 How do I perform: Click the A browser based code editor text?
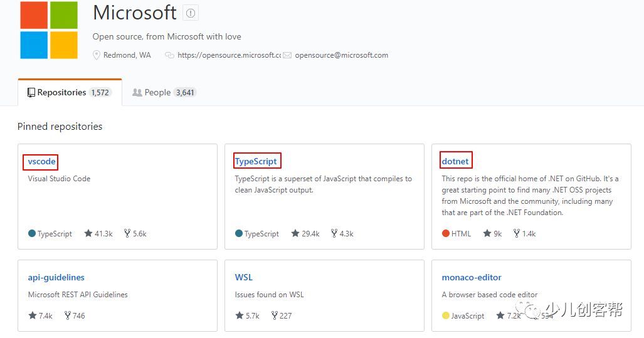tap(490, 295)
